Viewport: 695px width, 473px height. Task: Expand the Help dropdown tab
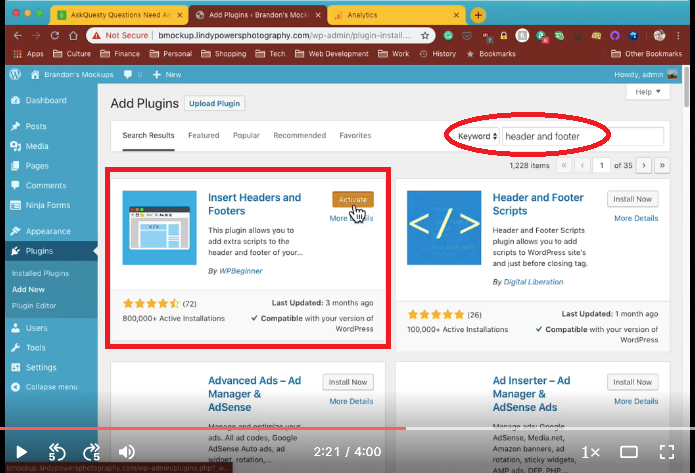click(x=648, y=92)
